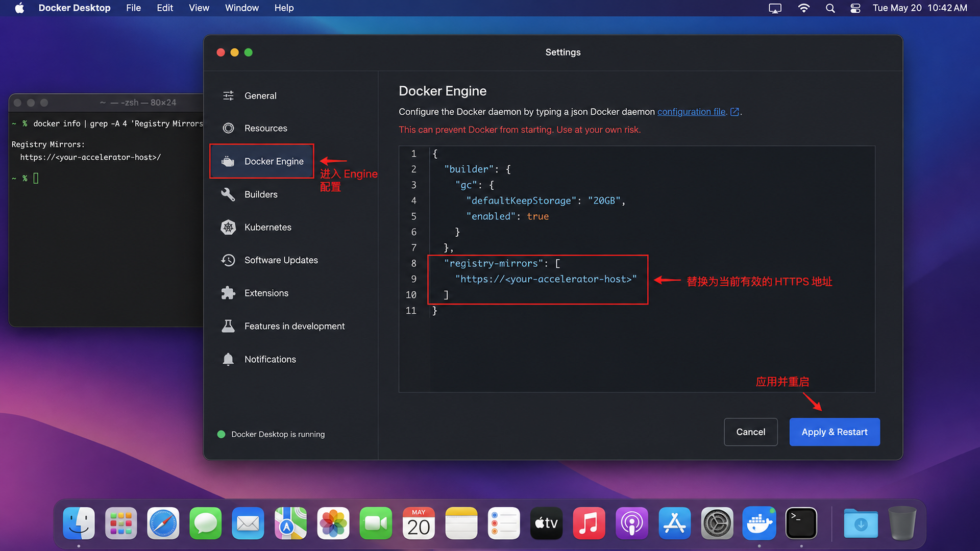The height and width of the screenshot is (551, 980).
Task: Click the external link icon after configuration file
Action: click(x=734, y=112)
